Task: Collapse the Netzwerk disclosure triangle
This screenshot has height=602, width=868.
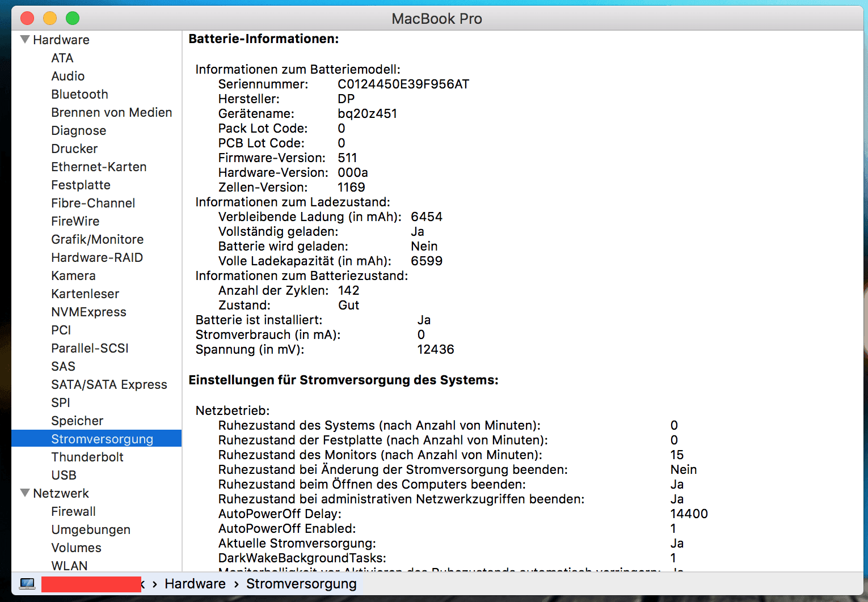Action: click(x=25, y=493)
